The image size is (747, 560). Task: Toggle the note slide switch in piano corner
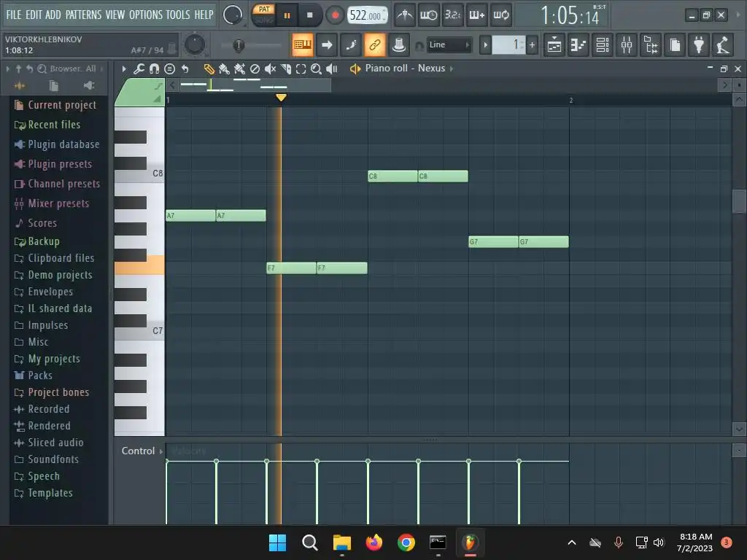[158, 86]
